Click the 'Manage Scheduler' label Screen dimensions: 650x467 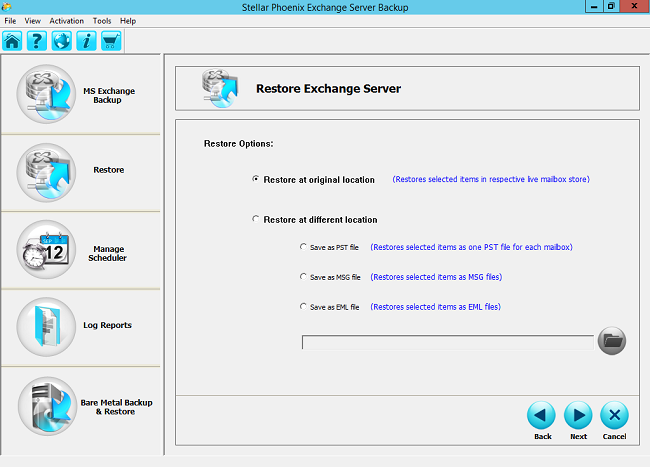point(108,253)
